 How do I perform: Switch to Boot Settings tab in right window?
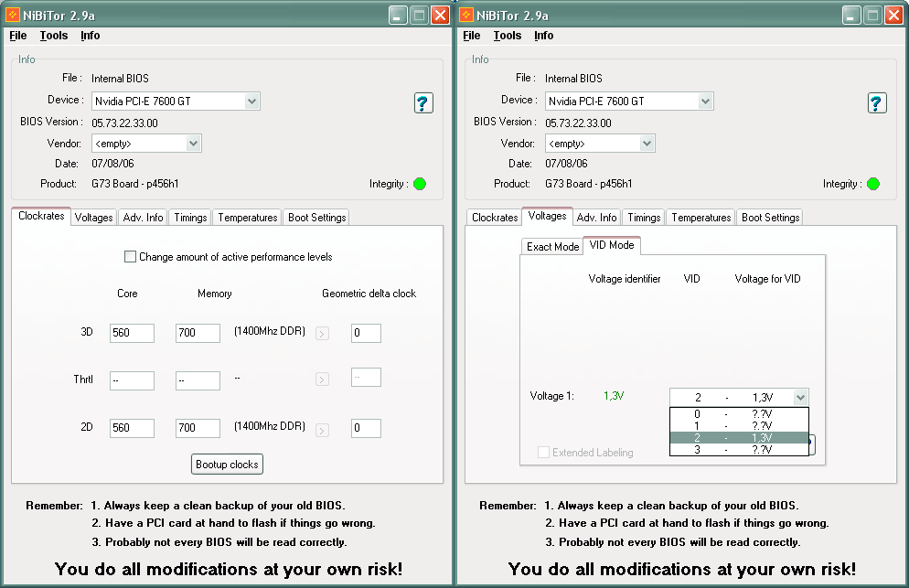pyautogui.click(x=770, y=218)
